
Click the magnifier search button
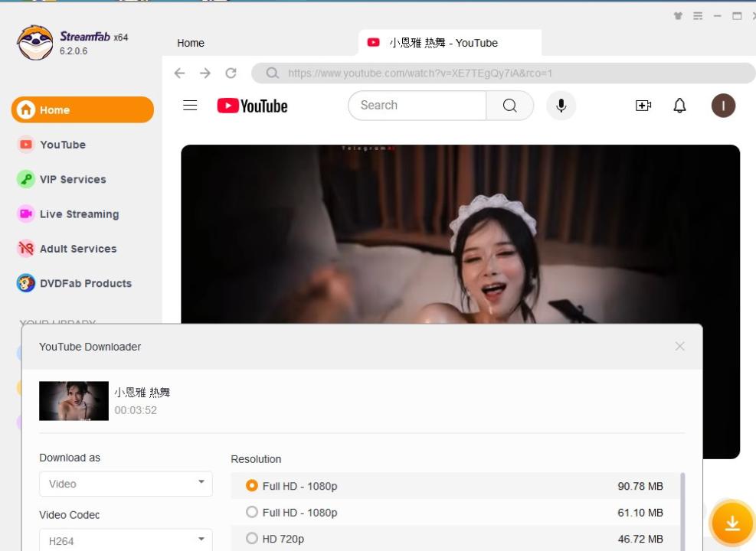pos(509,106)
